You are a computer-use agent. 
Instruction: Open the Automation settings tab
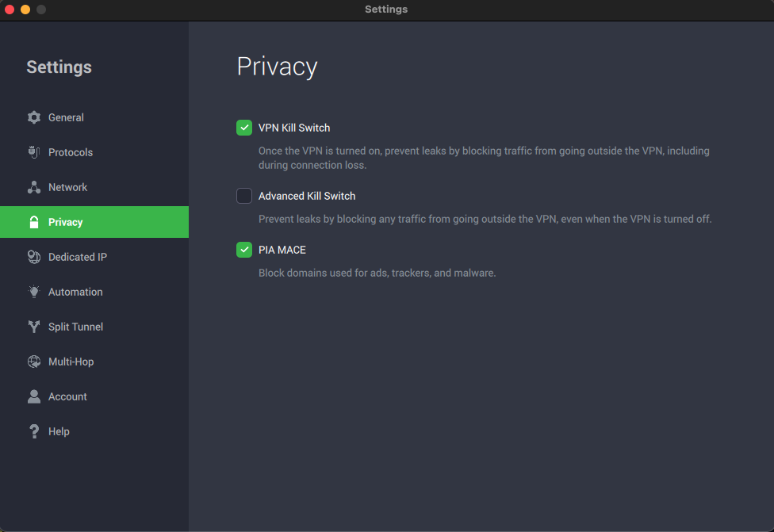75,292
